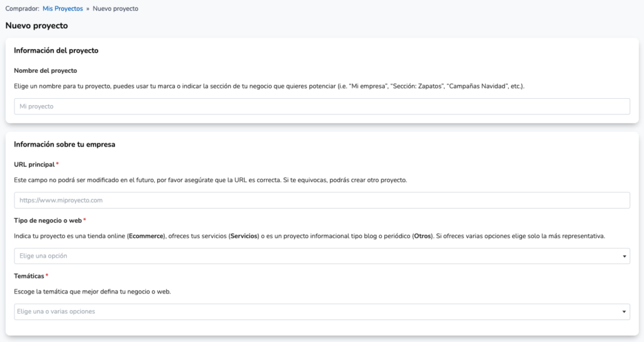Click the Temáticas dropdown arrow icon
This screenshot has width=644, height=342.
point(624,312)
